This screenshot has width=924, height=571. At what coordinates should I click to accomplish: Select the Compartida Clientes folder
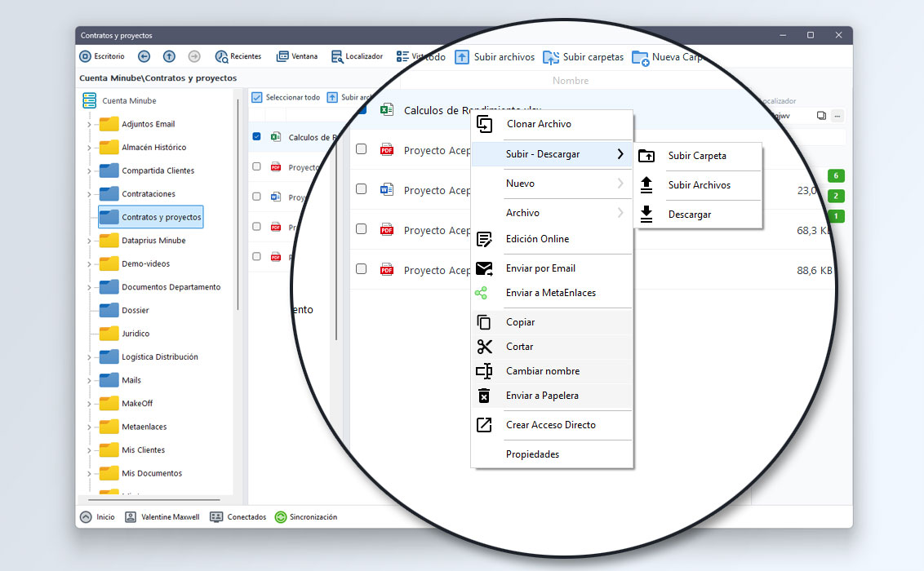tap(147, 170)
